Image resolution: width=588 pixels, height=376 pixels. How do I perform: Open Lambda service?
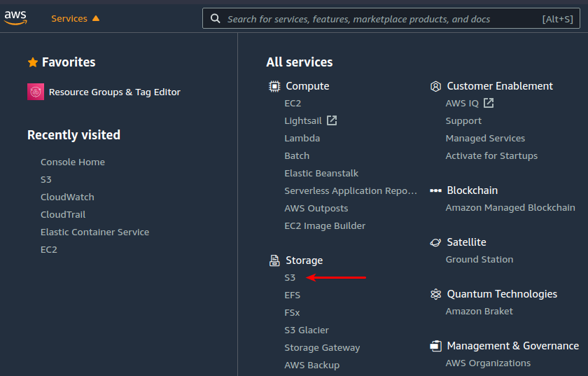[x=302, y=138]
